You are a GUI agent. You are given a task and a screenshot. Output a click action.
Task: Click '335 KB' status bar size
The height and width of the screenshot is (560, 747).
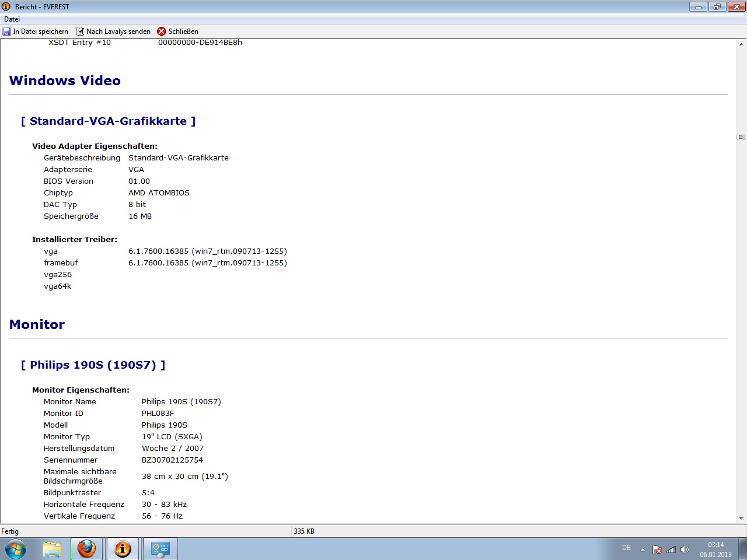pyautogui.click(x=304, y=531)
